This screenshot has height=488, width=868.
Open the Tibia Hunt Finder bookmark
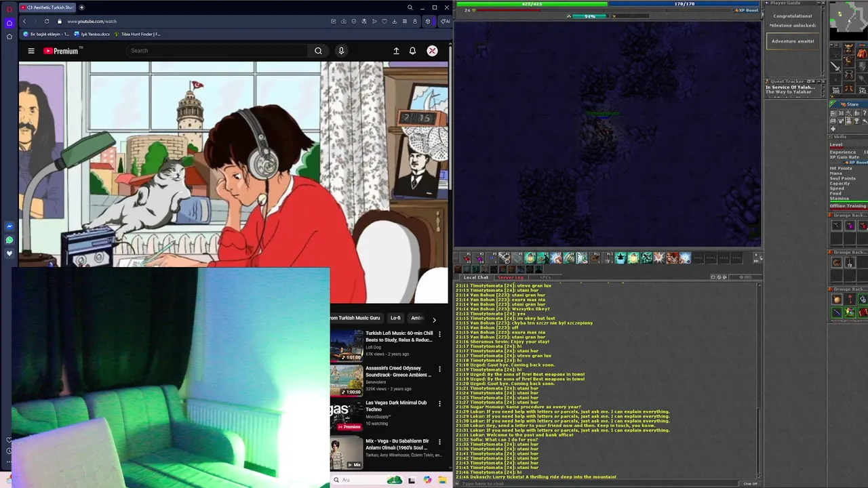tap(138, 34)
